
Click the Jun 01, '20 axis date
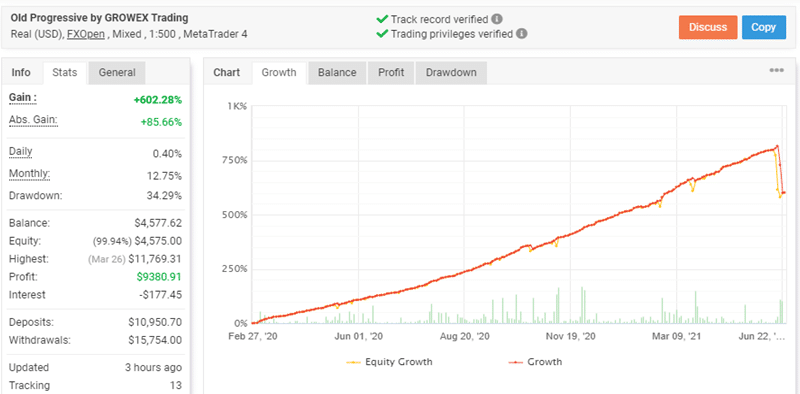(358, 337)
